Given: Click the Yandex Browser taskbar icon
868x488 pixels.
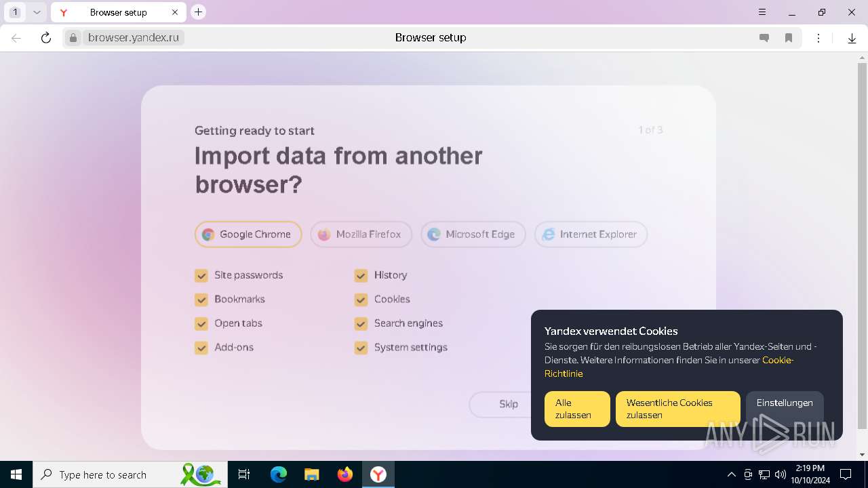Looking at the screenshot, I should pyautogui.click(x=378, y=474).
